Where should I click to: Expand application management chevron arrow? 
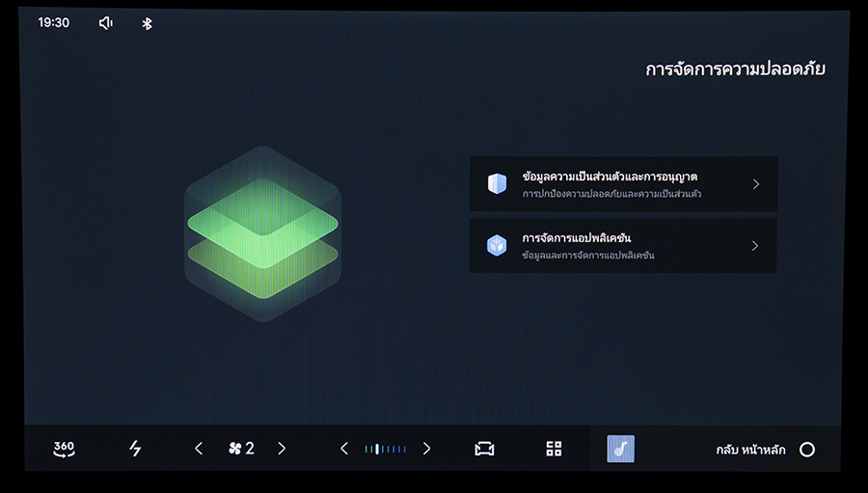pyautogui.click(x=755, y=246)
